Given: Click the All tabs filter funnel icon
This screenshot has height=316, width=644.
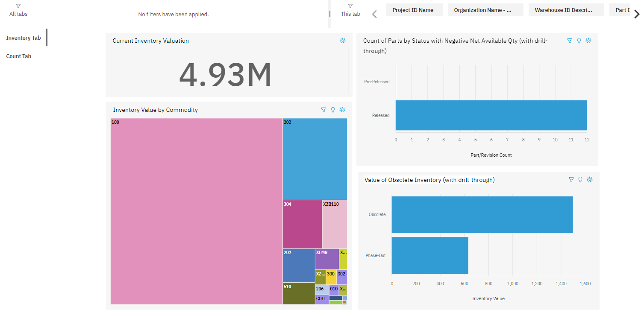Looking at the screenshot, I should coord(18,6).
